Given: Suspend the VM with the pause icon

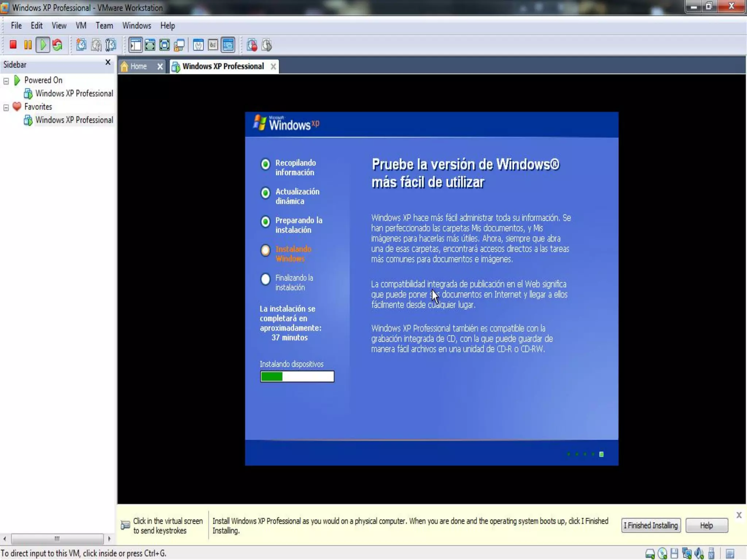Looking at the screenshot, I should (x=28, y=45).
